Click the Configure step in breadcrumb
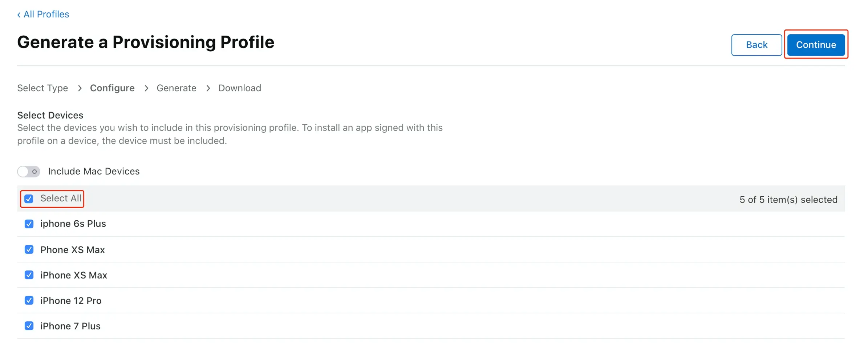The image size is (868, 357). tap(112, 88)
